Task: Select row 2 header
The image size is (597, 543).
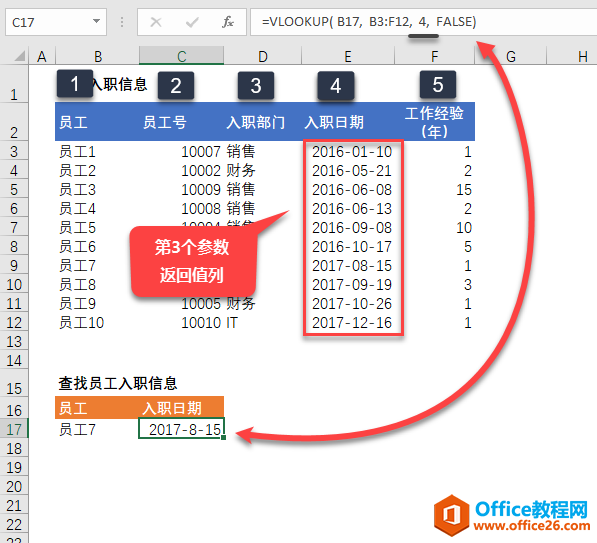Action: (14, 122)
